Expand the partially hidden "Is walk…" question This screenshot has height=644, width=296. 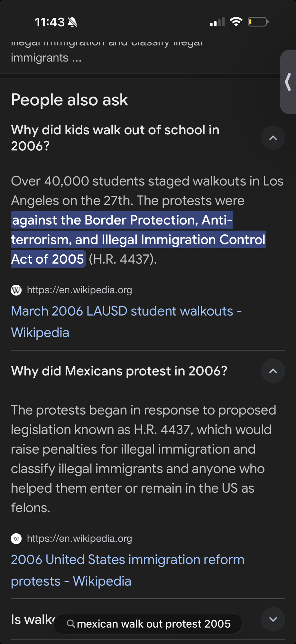pyautogui.click(x=273, y=619)
